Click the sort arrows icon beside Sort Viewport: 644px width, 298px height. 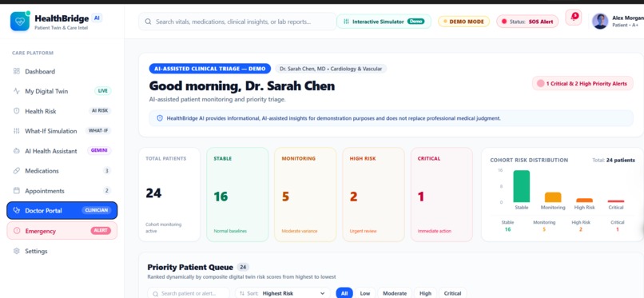pos(242,293)
